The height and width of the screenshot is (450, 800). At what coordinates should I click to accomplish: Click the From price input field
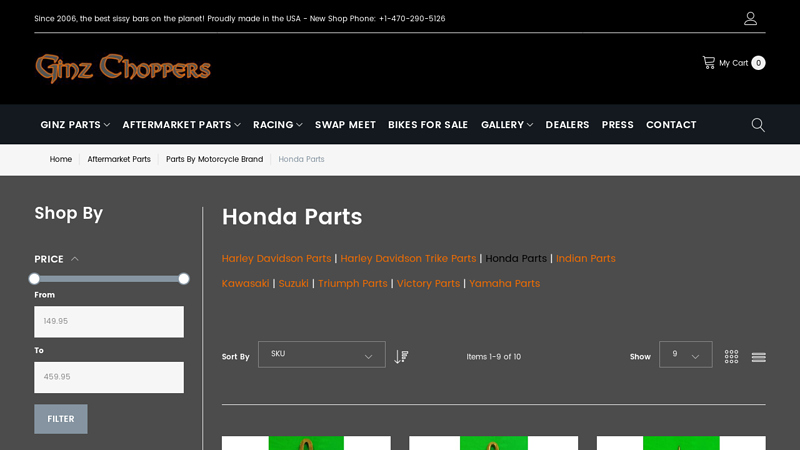click(x=109, y=321)
